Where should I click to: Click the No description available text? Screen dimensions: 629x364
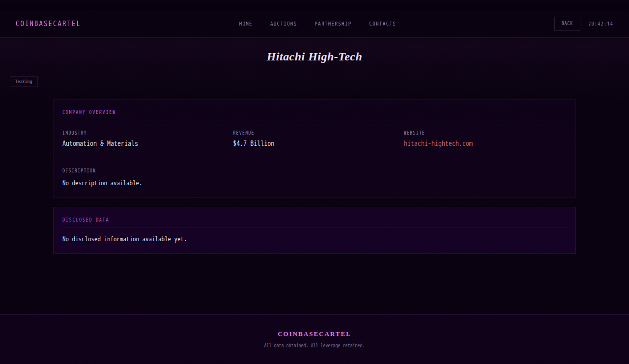coord(102,183)
